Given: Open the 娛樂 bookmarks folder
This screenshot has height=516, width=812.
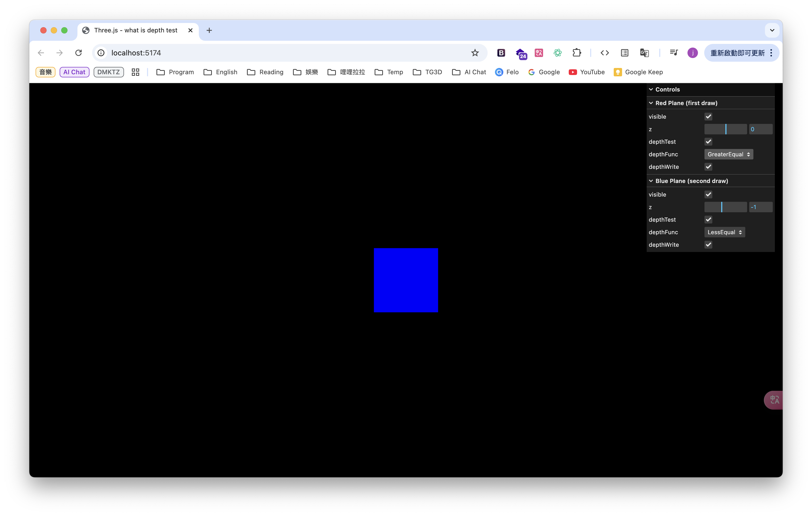Looking at the screenshot, I should [306, 72].
